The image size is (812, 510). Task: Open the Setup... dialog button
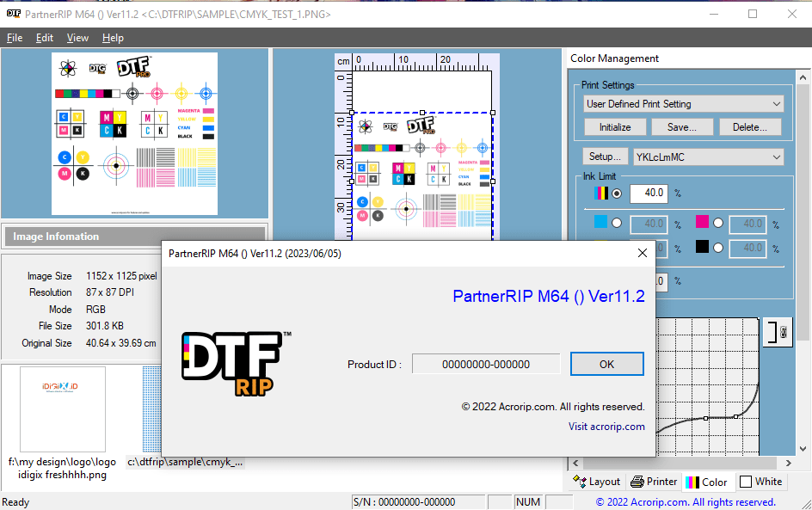[x=605, y=157]
